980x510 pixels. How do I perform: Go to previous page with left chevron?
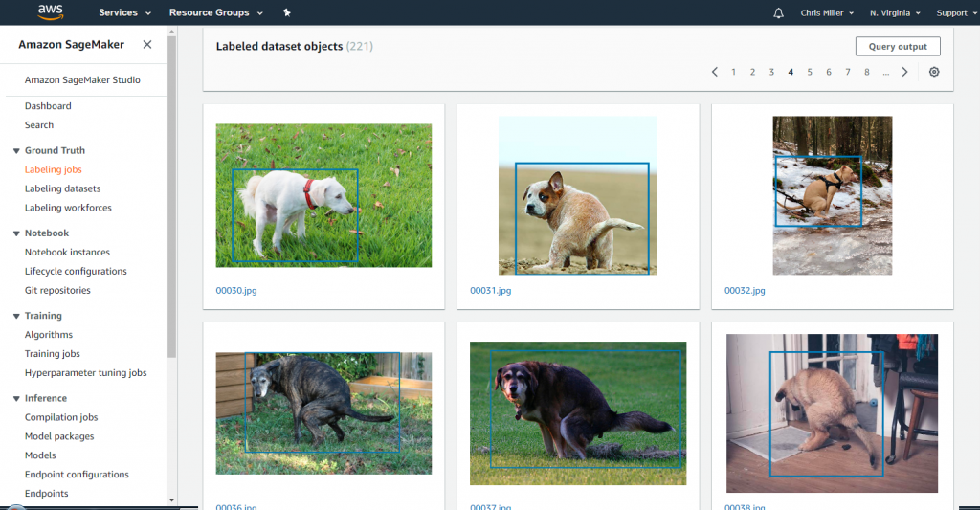point(714,72)
